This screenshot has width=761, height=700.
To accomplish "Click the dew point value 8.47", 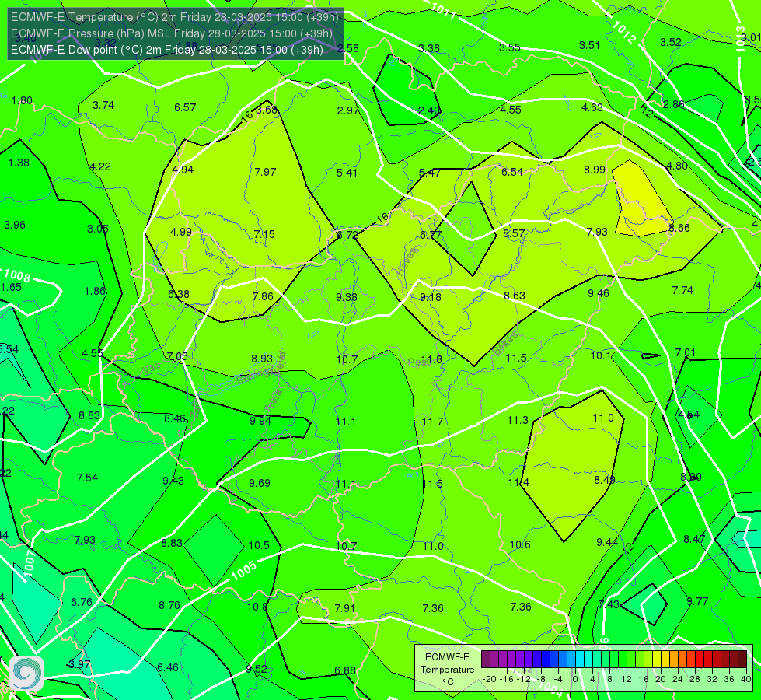I will (x=694, y=539).
